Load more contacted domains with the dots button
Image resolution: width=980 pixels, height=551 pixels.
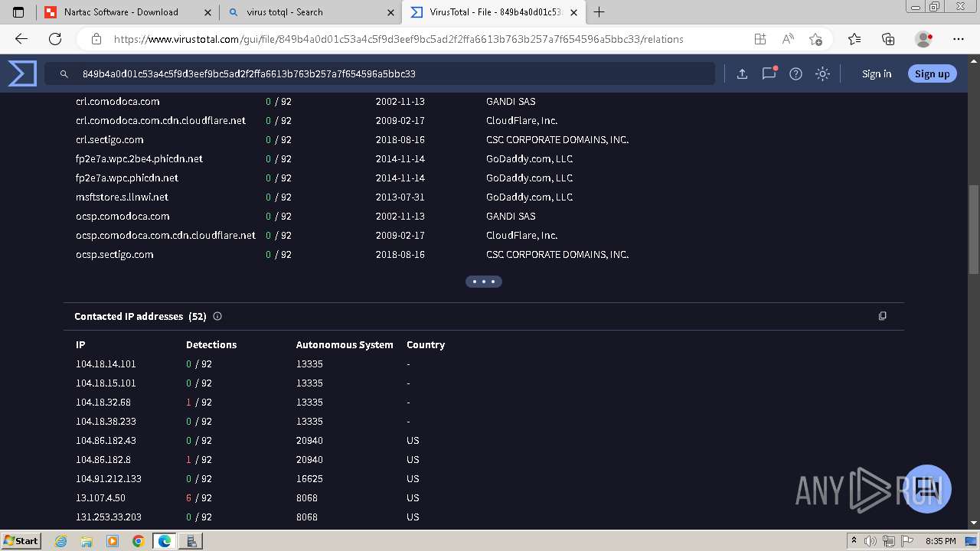point(484,282)
